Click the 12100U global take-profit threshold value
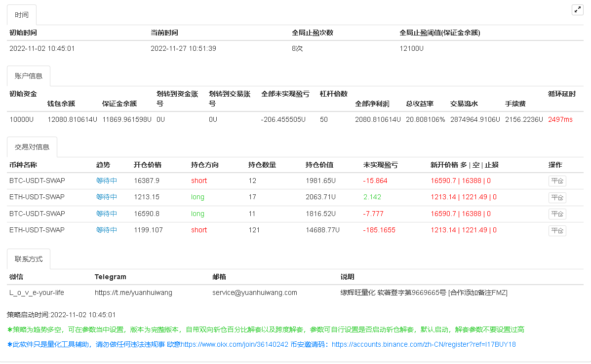 click(411, 48)
